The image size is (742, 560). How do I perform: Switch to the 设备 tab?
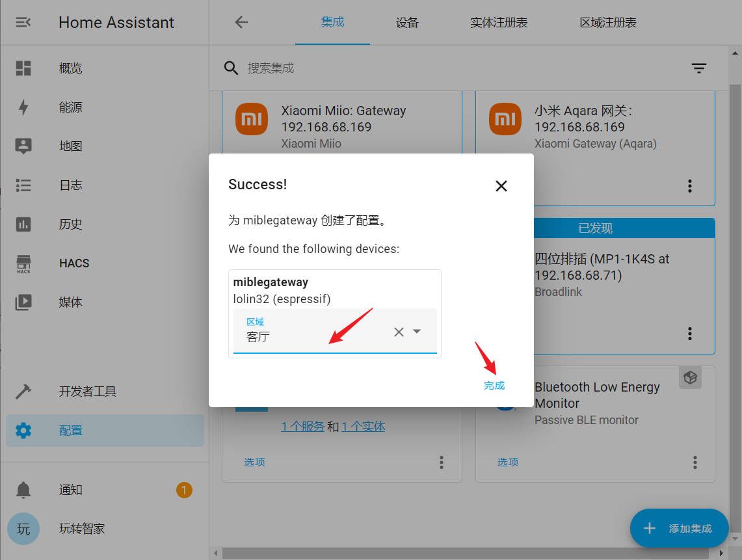pos(407,22)
